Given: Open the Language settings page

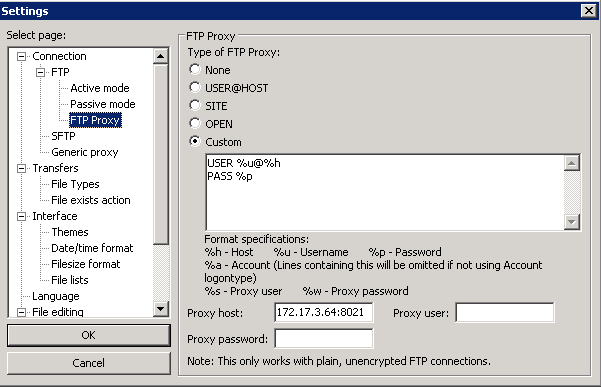Looking at the screenshot, I should click(x=56, y=296).
